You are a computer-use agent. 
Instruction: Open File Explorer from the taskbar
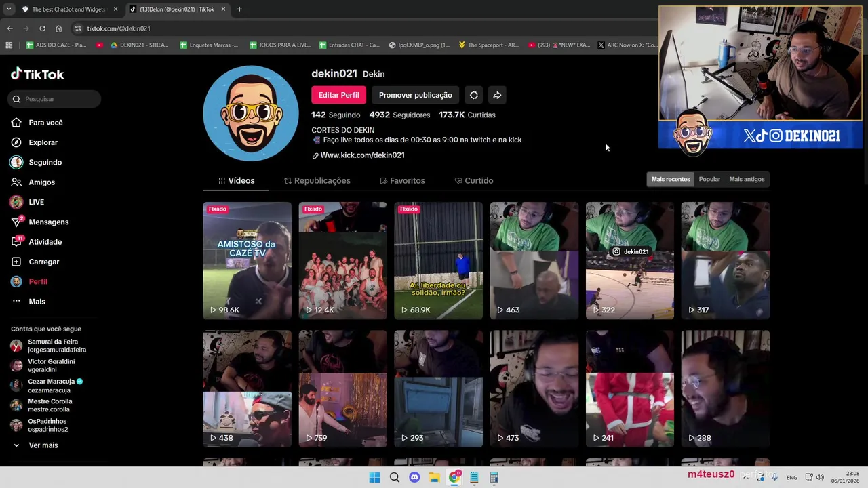coord(434,477)
